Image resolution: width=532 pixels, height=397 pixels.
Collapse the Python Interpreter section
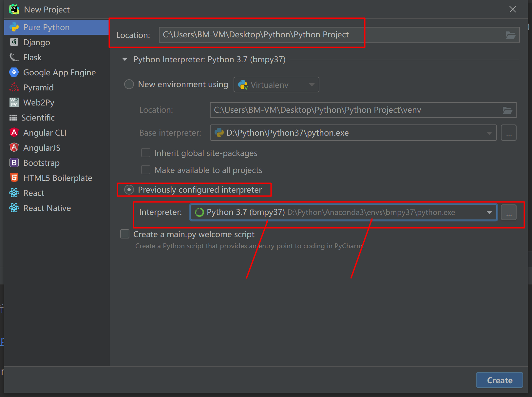[125, 59]
